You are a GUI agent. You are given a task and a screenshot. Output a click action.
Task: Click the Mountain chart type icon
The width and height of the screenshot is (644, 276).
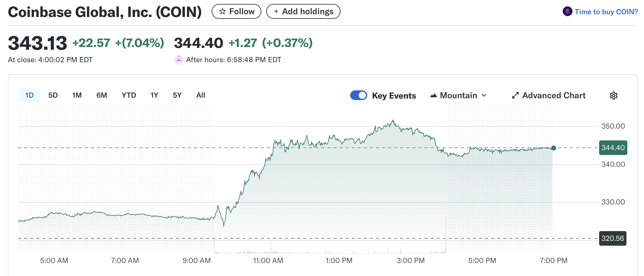[433, 96]
